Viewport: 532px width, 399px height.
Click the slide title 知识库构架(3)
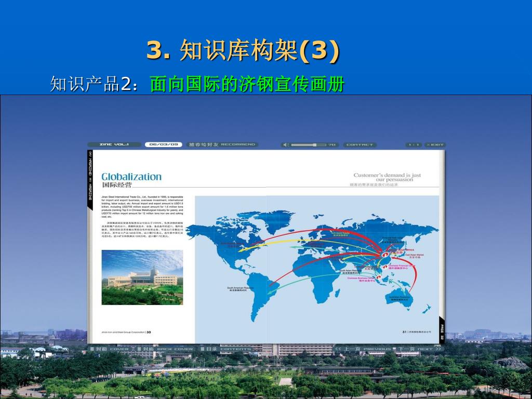click(x=243, y=50)
